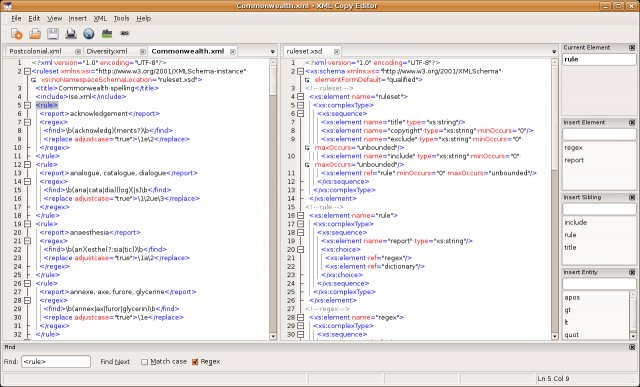This screenshot has height=387, width=640.
Task: Collapse the xs:schema fold on line 2 of ruleset.xsd
Action: pyautogui.click(x=300, y=71)
